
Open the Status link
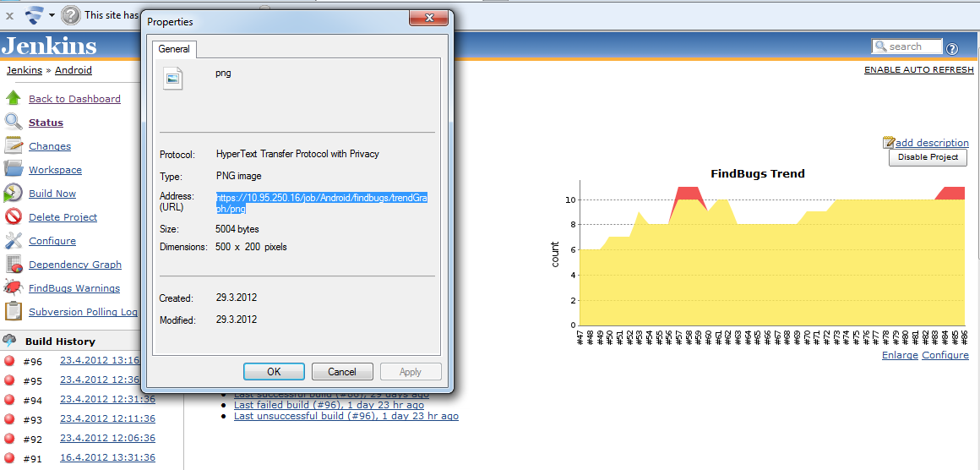click(x=46, y=123)
